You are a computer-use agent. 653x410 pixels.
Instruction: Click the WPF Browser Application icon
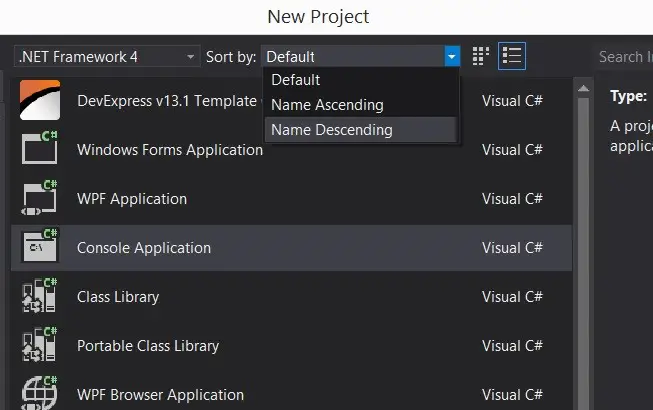point(40,393)
